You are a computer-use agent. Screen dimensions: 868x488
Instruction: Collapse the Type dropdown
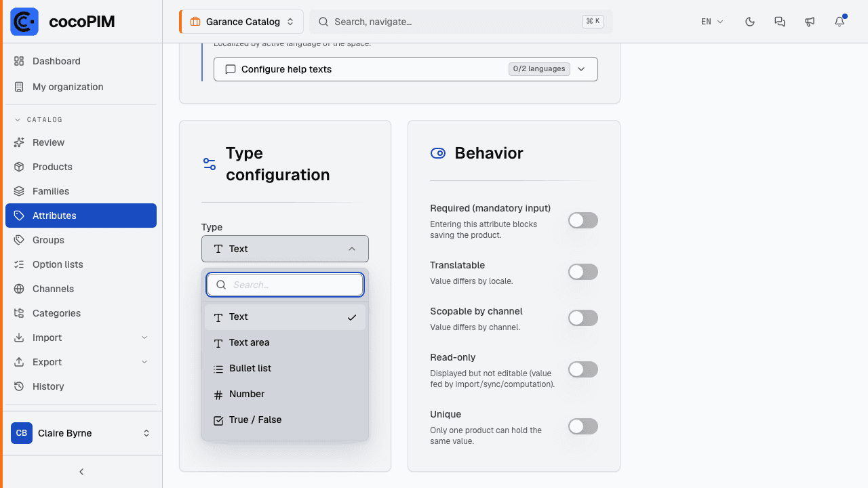(285, 249)
